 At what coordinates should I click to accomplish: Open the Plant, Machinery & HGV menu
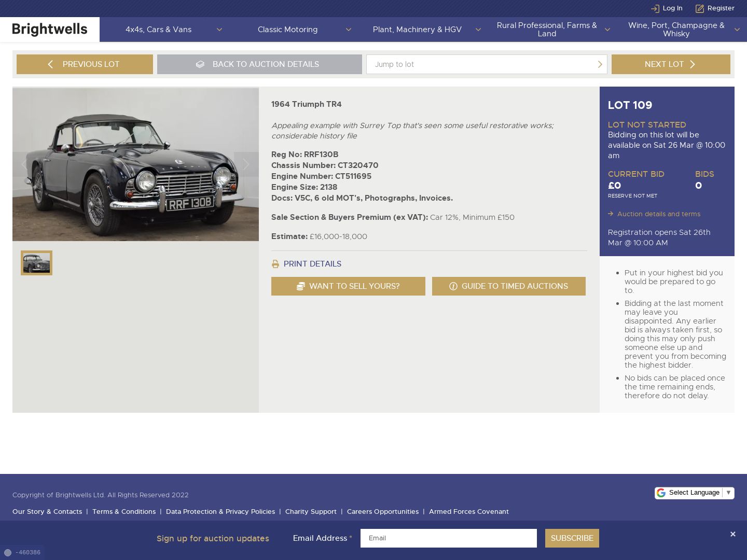click(417, 30)
